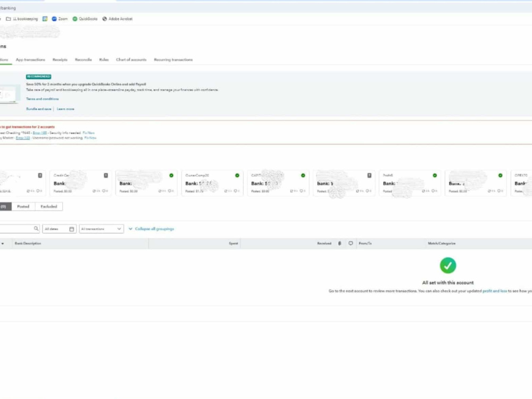Click refresh icon on OwnerComp20 card
The width and height of the screenshot is (532, 399).
click(227, 191)
